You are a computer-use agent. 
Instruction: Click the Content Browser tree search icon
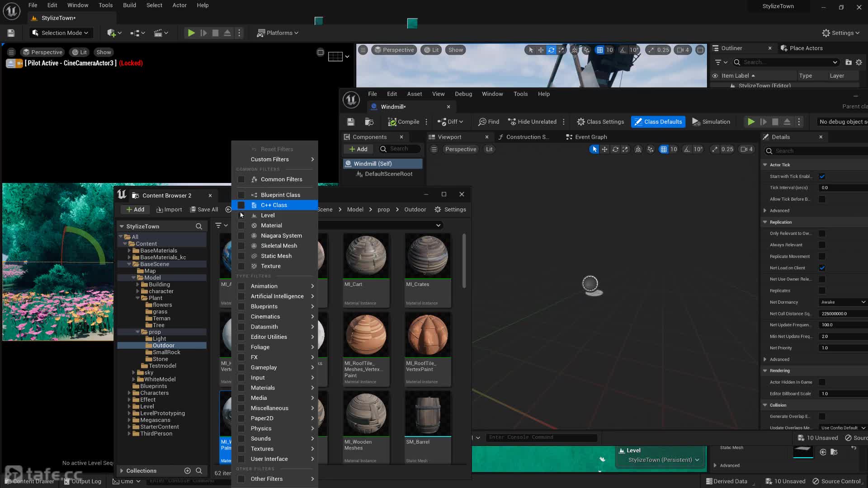coord(199,226)
